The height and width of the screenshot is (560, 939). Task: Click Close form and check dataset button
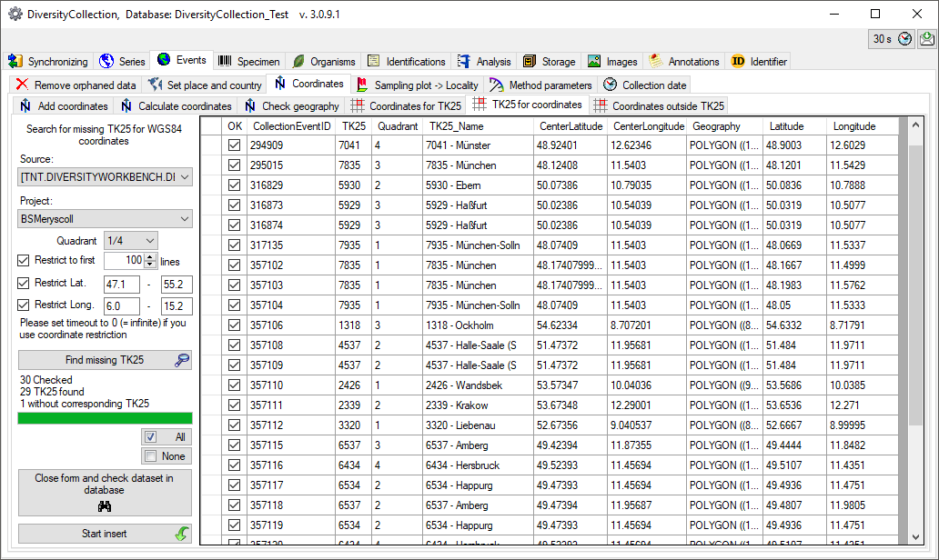tap(105, 493)
